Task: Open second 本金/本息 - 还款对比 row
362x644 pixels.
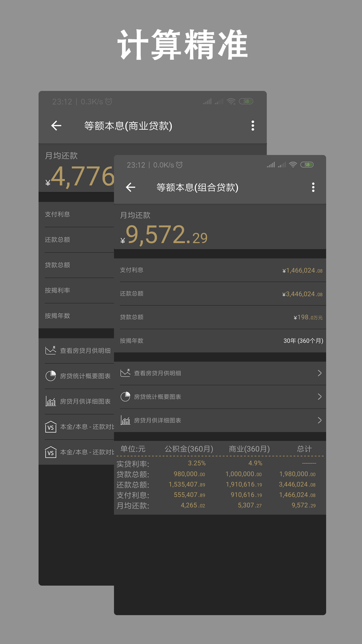Action: click(76, 452)
